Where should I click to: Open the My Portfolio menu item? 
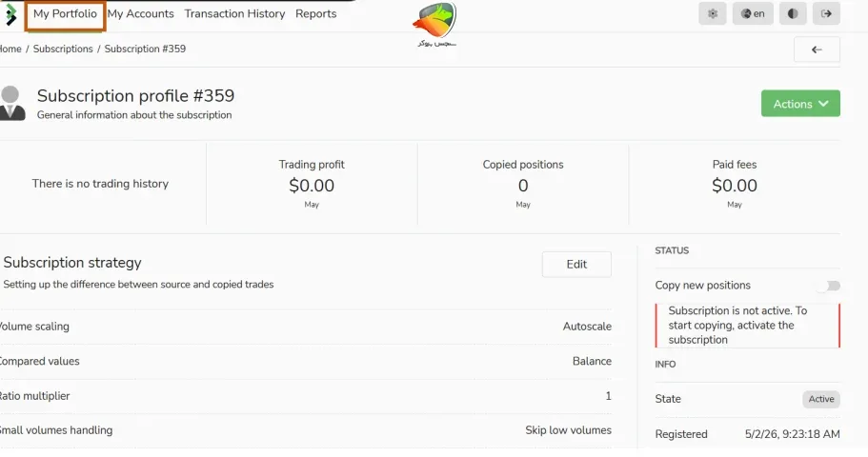[x=65, y=14]
